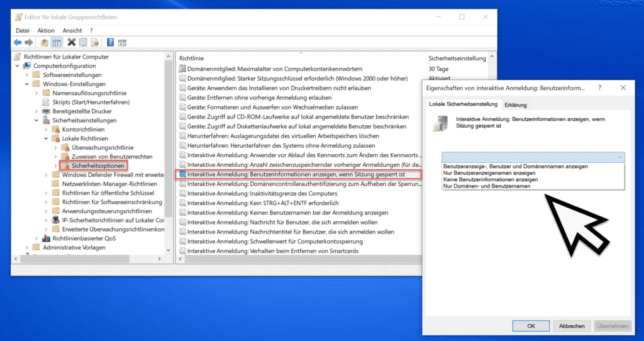Select 'Geräte: Formatieren und Auswerfen von Wechselmedien' row
Image resolution: width=644 pixels, height=341 pixels.
click(x=272, y=107)
